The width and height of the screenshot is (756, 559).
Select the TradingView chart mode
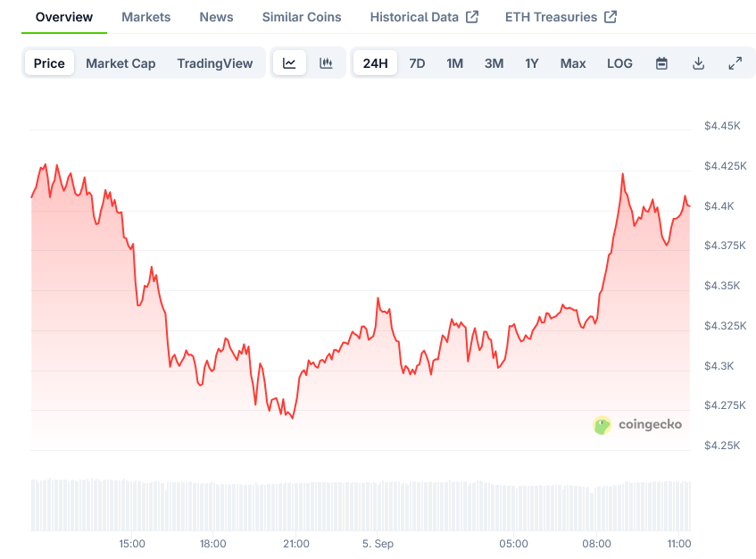click(215, 63)
